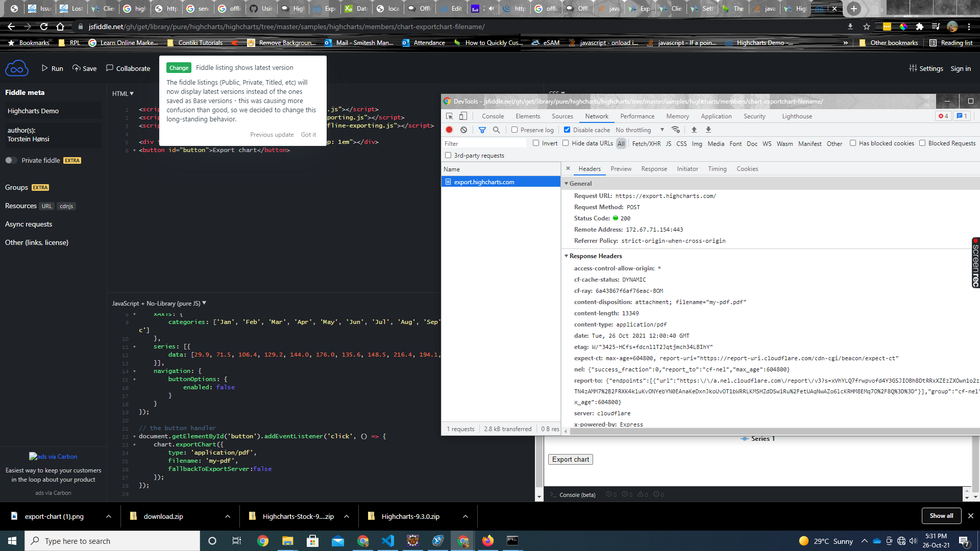This screenshot has width=980, height=551.
Task: Check the Invert filter option
Action: pyautogui.click(x=535, y=143)
